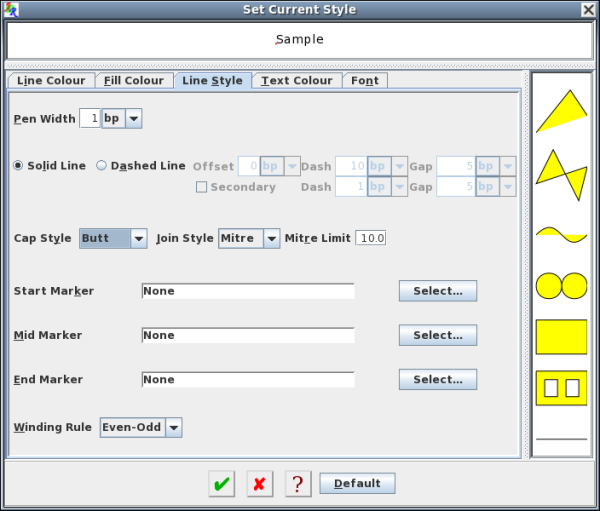The height and width of the screenshot is (511, 600).
Task: Switch to the Fill Colour tab
Action: coord(134,81)
